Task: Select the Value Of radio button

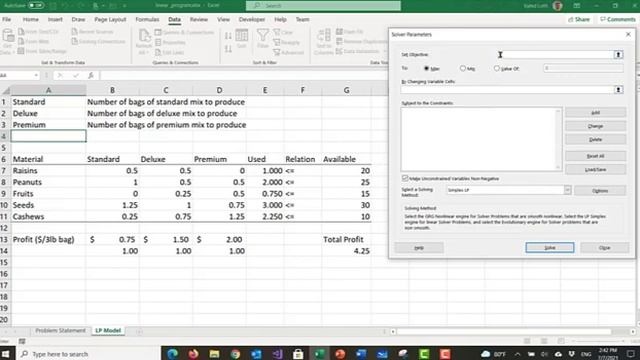Action: point(497,69)
